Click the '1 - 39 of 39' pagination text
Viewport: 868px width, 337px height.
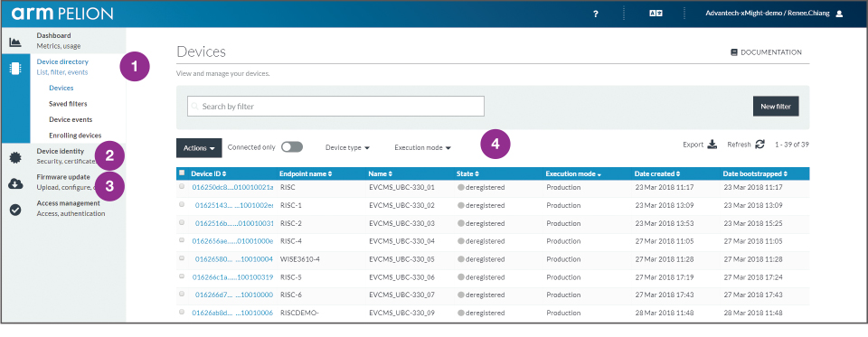click(792, 145)
